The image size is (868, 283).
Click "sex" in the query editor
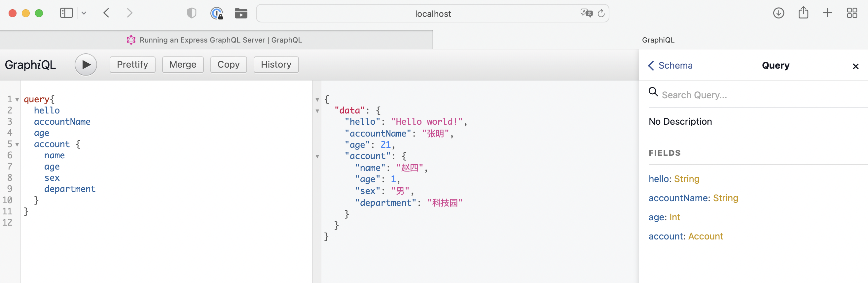point(52,178)
